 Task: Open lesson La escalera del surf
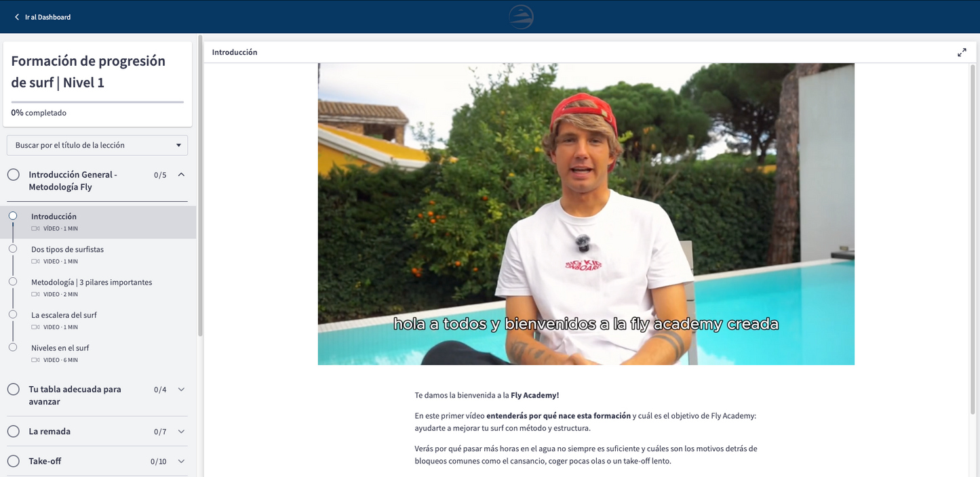pos(98,320)
